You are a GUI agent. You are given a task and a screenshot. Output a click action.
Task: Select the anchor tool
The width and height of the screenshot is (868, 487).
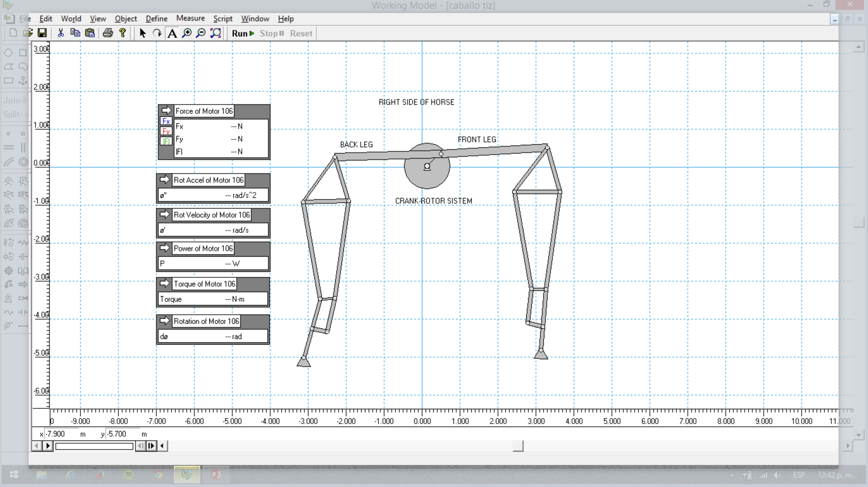coord(23,80)
